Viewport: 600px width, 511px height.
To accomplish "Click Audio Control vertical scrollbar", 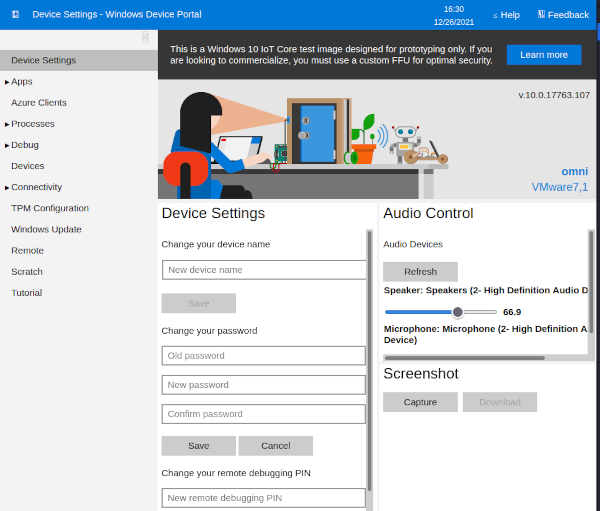I will point(591,281).
